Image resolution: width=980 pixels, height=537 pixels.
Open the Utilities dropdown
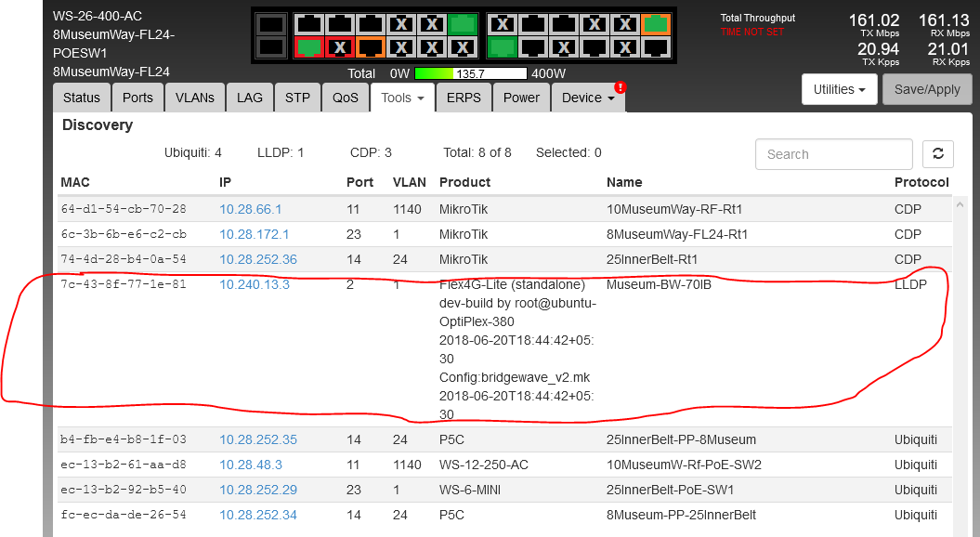(x=839, y=89)
